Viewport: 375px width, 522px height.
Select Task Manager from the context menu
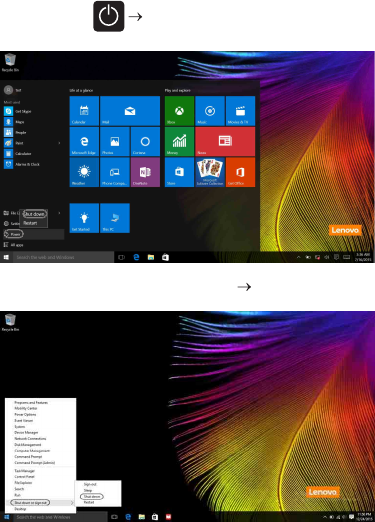[x=24, y=471]
